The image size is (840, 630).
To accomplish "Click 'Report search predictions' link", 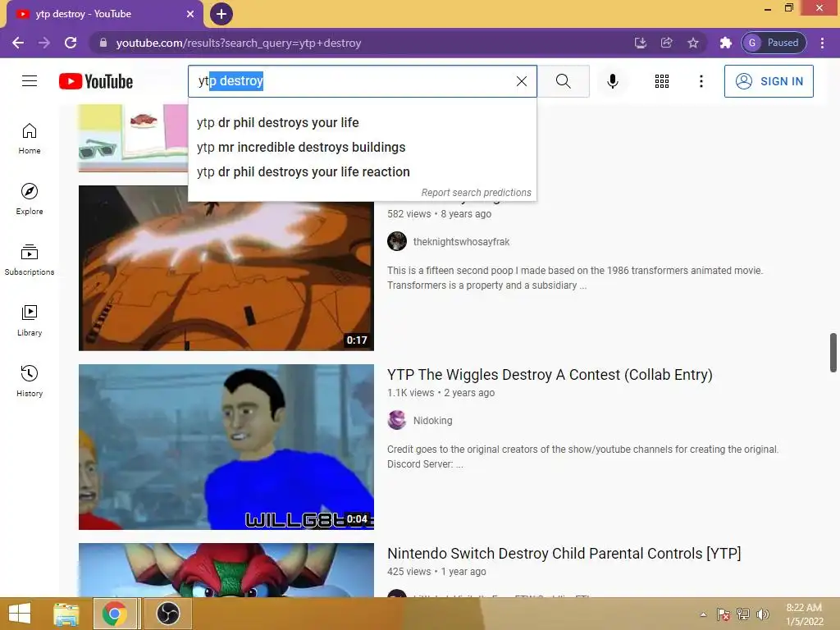I will pos(476,192).
